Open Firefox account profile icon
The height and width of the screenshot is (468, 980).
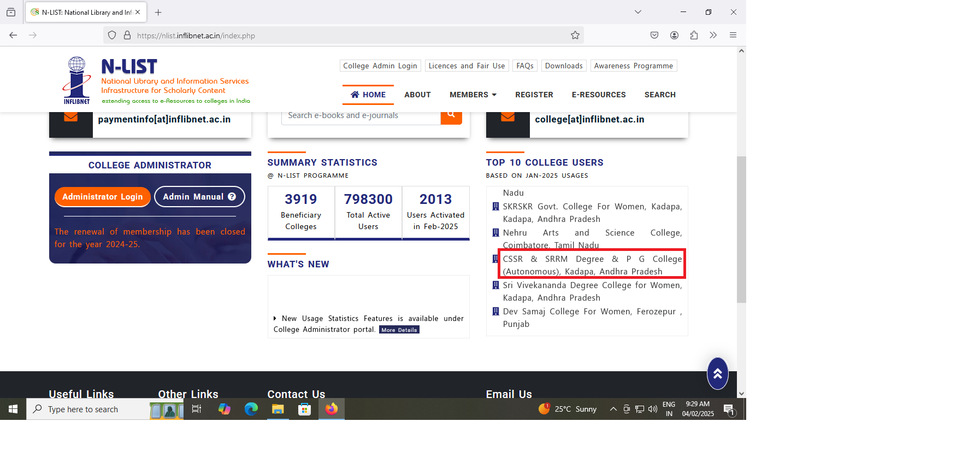674,36
